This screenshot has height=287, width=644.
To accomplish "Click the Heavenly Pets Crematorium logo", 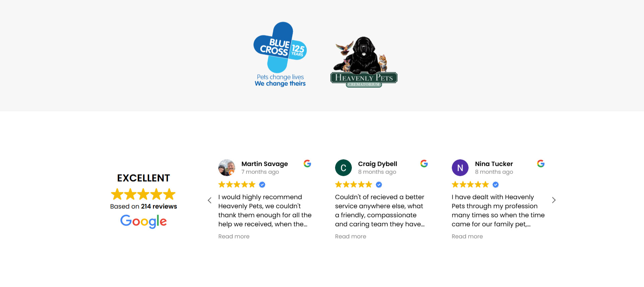I will click(x=364, y=62).
